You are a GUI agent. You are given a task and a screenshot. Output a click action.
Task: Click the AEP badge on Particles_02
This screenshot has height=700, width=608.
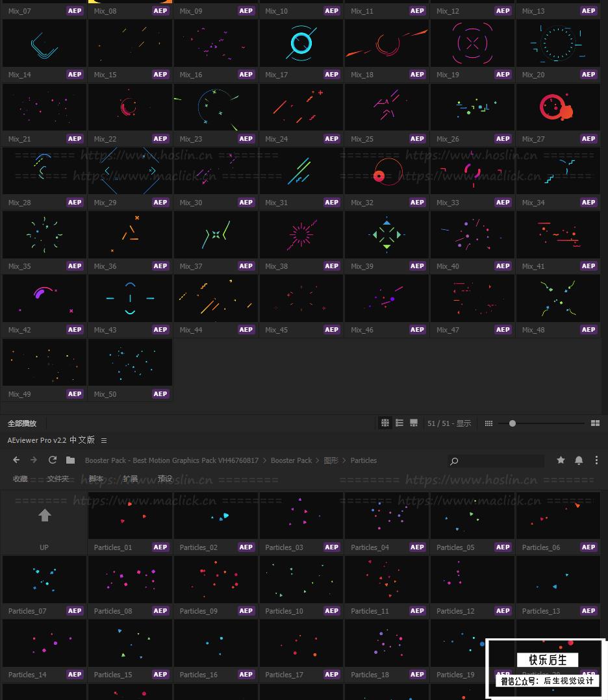pyautogui.click(x=246, y=547)
